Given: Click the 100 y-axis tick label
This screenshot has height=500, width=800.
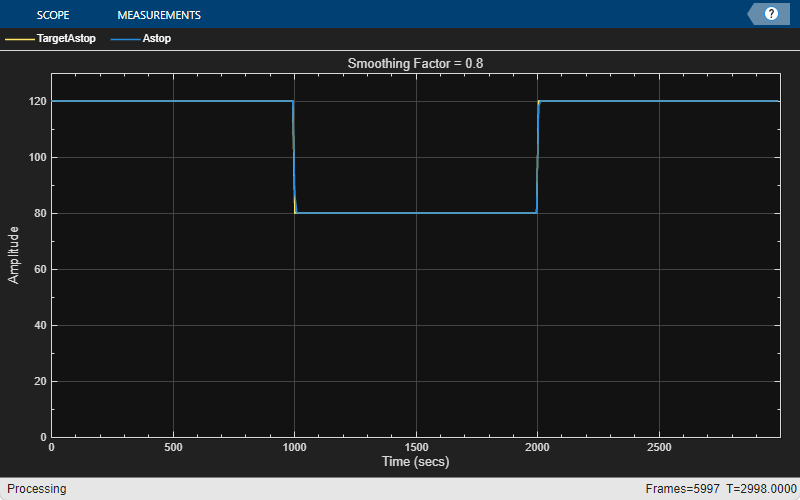Looking at the screenshot, I should click(x=37, y=158).
